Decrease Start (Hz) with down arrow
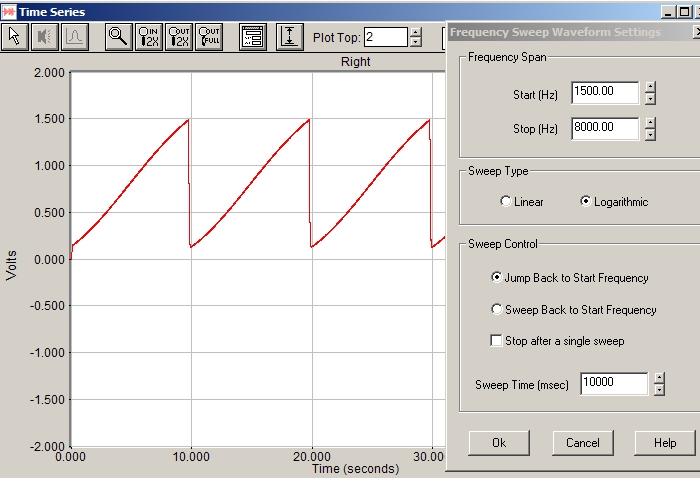Image resolution: width=700 pixels, height=478 pixels. point(650,99)
